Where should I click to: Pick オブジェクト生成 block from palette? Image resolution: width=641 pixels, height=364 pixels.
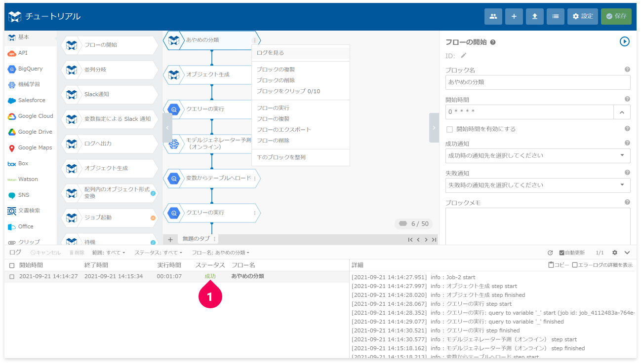[x=110, y=168]
